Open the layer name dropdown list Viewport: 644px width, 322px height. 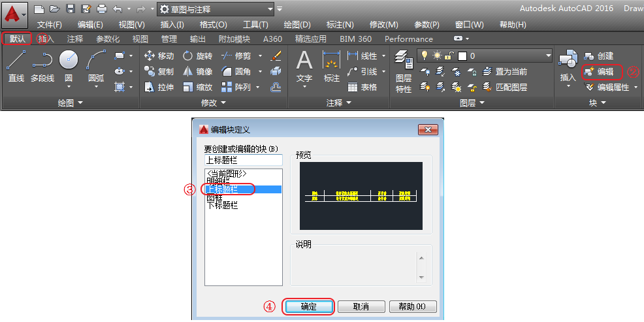click(548, 56)
